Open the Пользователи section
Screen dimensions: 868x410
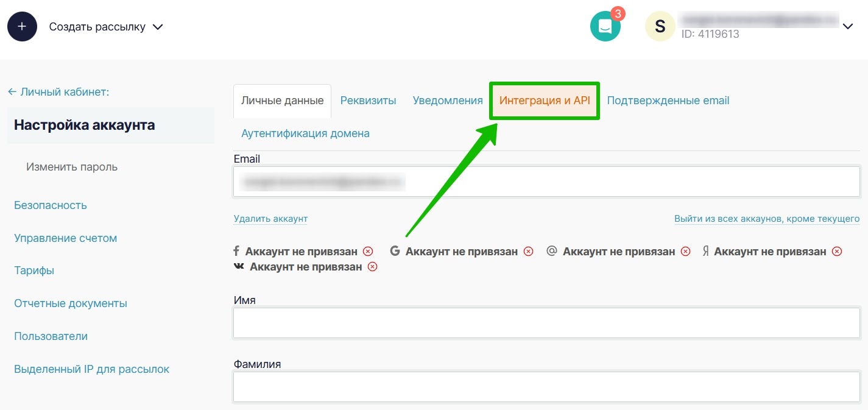[x=51, y=336]
